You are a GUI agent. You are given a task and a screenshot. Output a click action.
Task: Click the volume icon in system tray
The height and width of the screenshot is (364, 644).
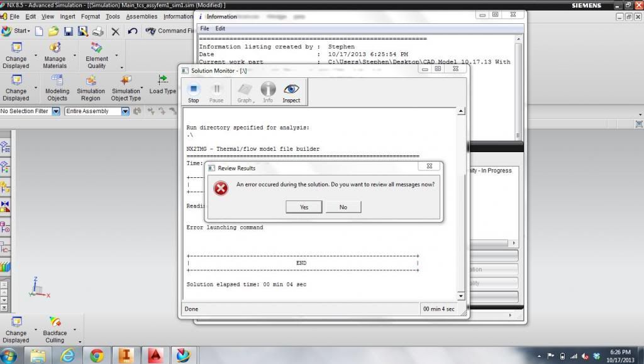click(x=586, y=356)
